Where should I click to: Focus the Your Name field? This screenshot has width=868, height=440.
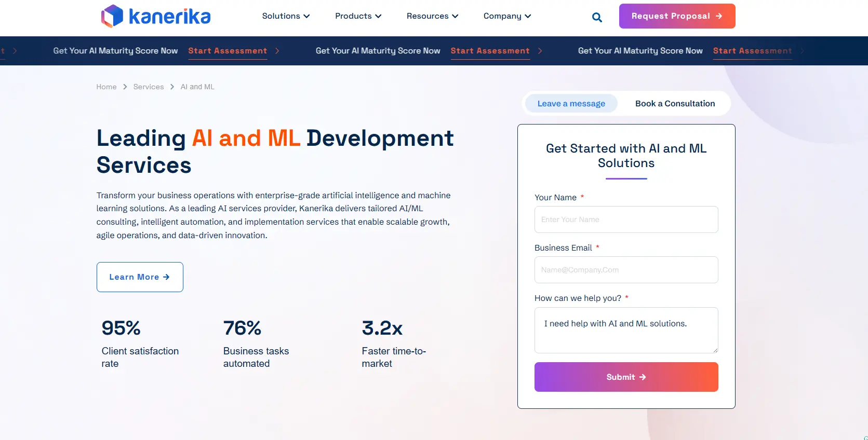626,219
